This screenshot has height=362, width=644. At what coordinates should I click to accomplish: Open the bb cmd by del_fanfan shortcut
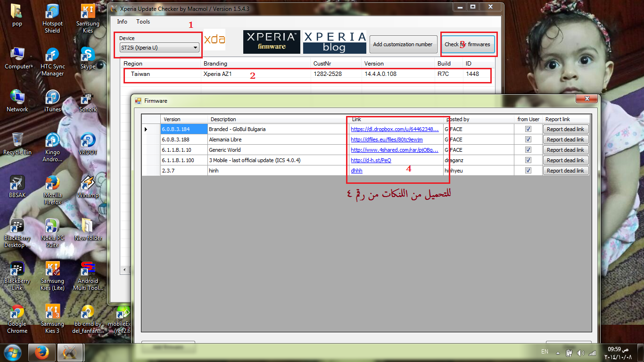[88, 319]
